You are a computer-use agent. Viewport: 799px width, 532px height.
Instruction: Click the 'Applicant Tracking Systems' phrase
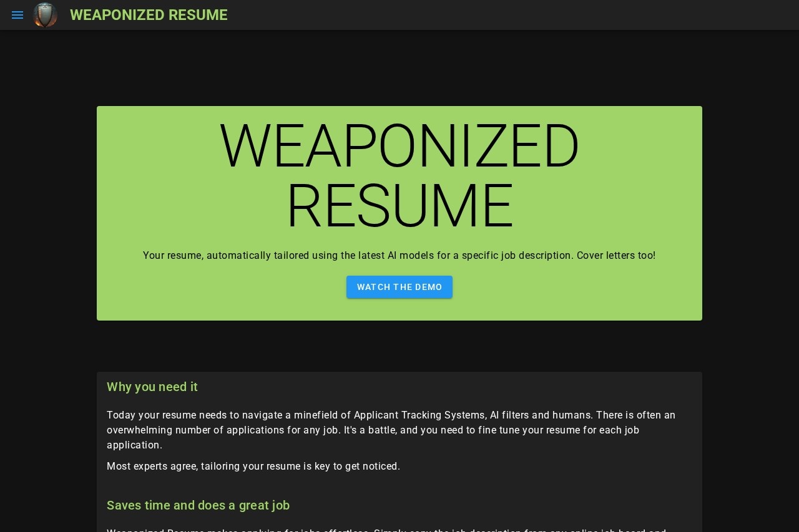point(419,415)
